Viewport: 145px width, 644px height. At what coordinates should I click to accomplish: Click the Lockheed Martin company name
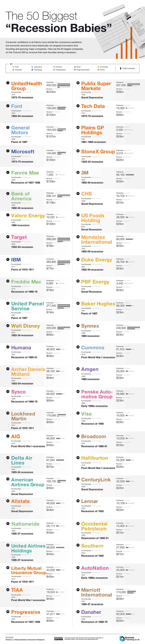pos(23,416)
